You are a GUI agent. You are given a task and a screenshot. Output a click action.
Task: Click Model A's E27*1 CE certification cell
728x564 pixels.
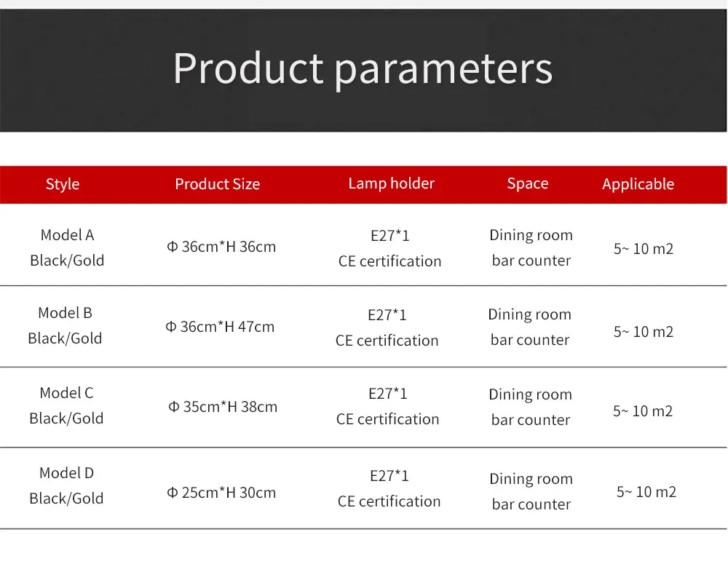pyautogui.click(x=390, y=248)
